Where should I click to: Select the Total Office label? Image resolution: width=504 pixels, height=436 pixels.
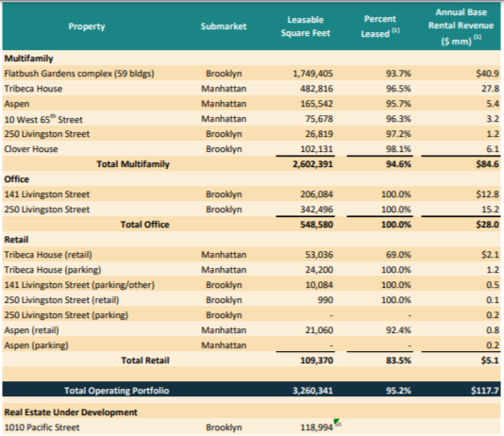click(x=144, y=225)
